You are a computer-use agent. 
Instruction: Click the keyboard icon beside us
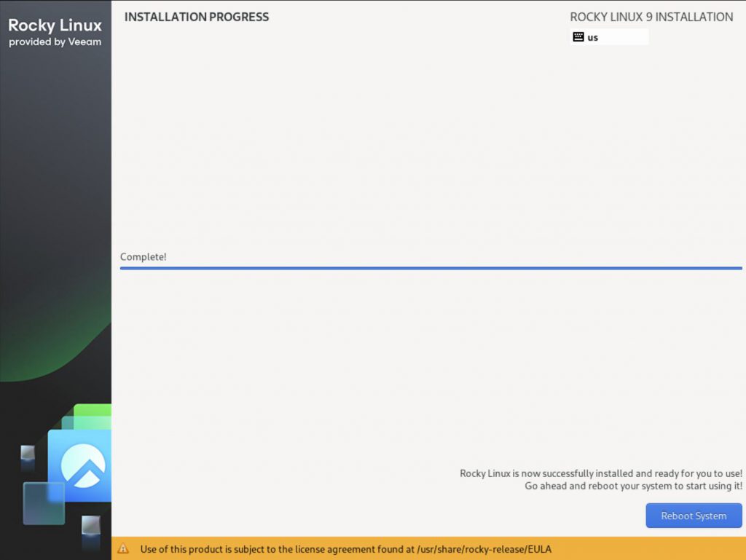coord(578,37)
